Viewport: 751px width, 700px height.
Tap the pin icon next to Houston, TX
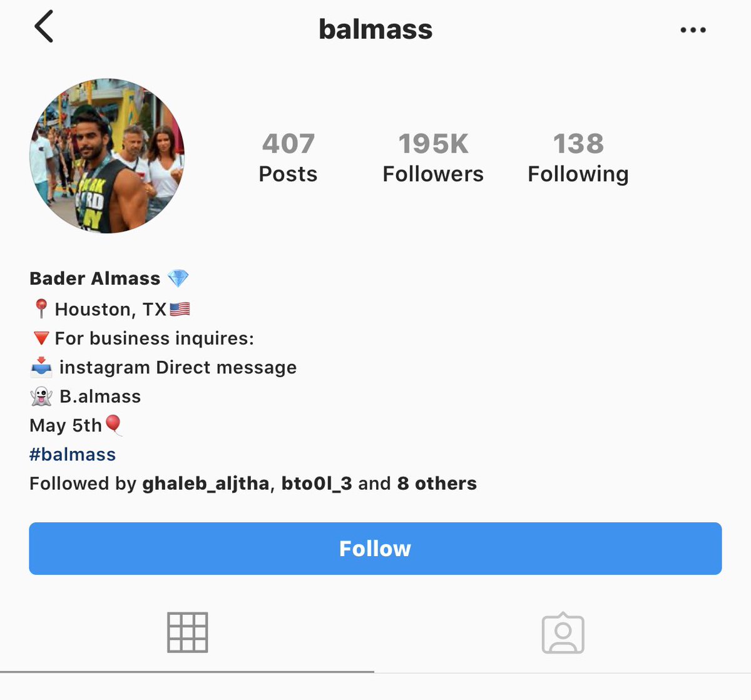click(41, 308)
